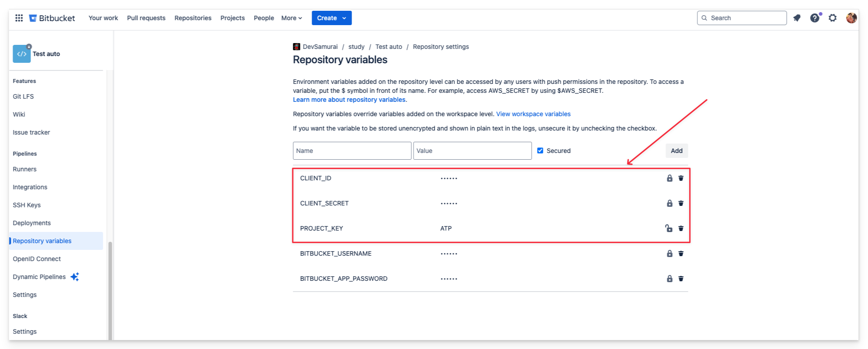The height and width of the screenshot is (349, 868).
Task: Click the DevSamurai workspace icon in breadcrumb
Action: (x=296, y=47)
